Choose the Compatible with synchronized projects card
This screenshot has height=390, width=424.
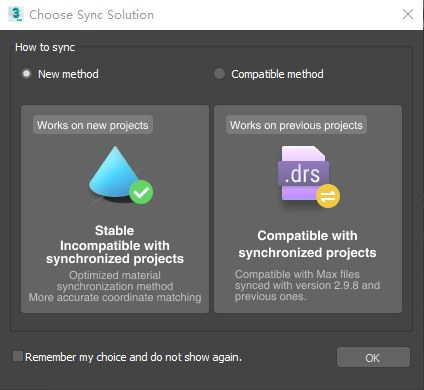click(x=308, y=209)
